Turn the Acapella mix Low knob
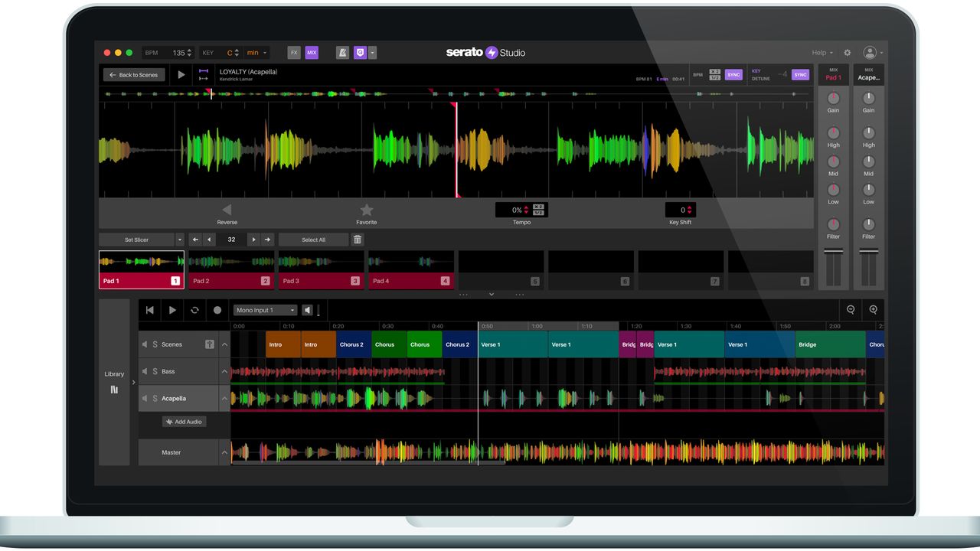This screenshot has height=551, width=980. 868,191
